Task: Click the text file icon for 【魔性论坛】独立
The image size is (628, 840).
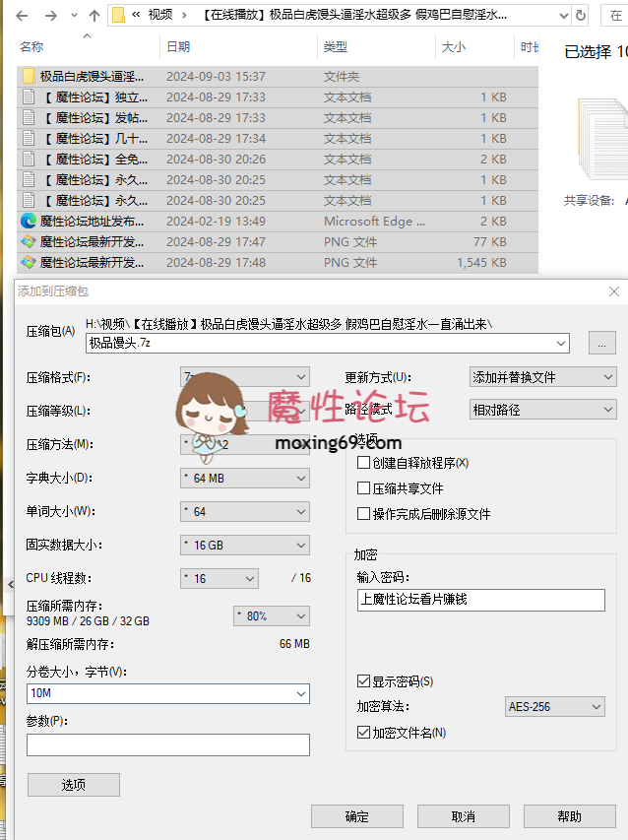Action: [29, 97]
